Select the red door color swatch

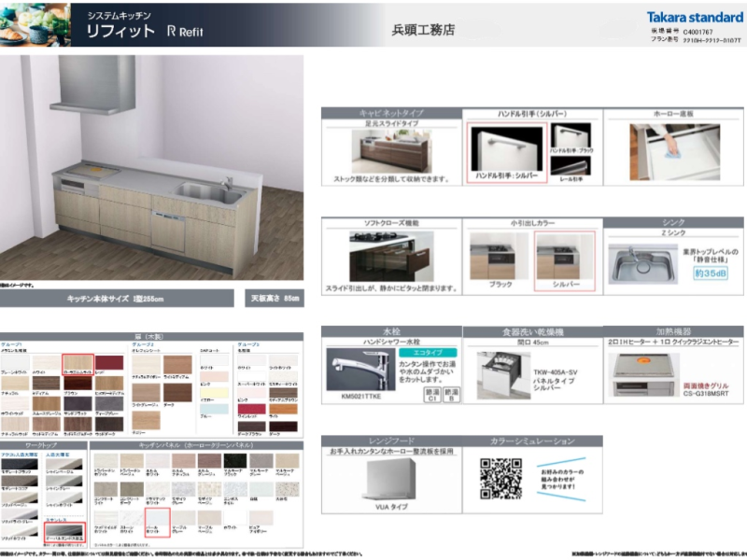tap(109, 363)
